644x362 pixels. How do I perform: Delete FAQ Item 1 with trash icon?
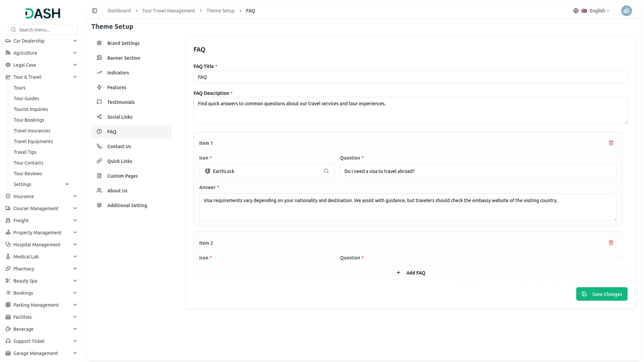pos(611,143)
